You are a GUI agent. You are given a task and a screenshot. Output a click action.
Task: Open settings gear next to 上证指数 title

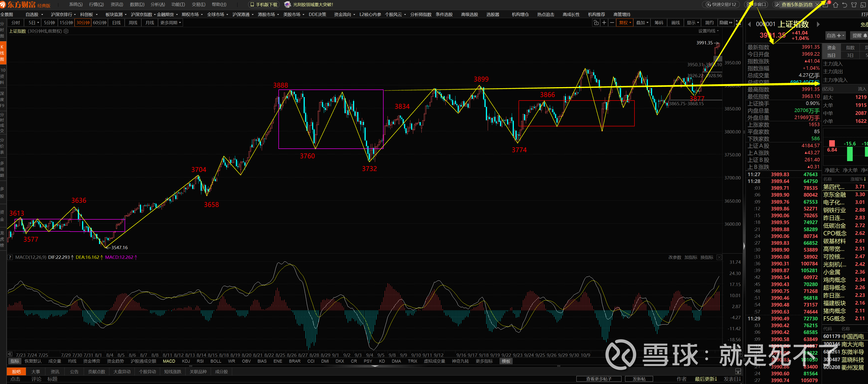pos(66,31)
